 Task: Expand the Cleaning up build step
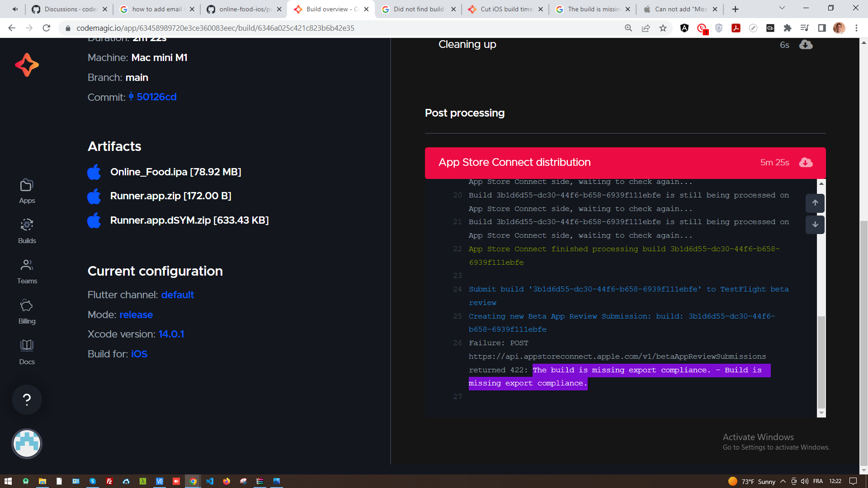pyautogui.click(x=467, y=44)
